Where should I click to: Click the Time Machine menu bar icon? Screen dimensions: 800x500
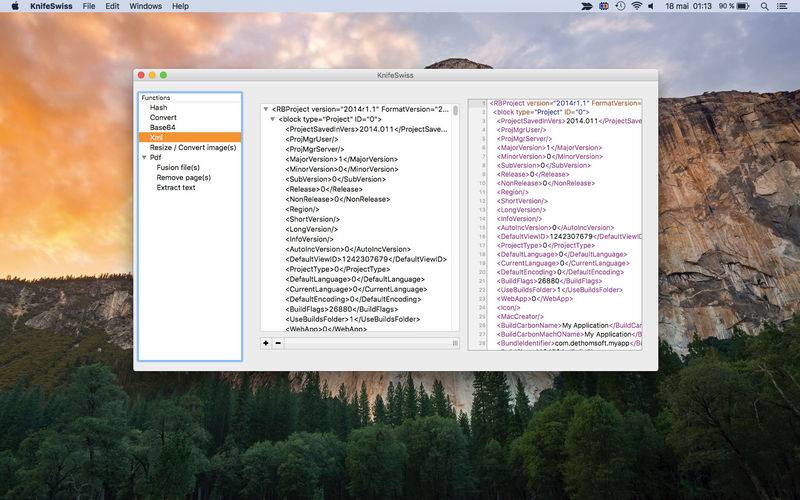(620, 6)
